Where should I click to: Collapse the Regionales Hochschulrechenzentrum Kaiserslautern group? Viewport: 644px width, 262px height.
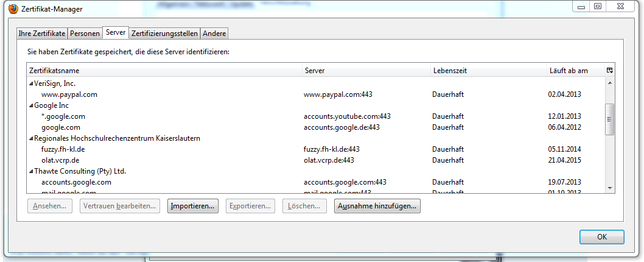pyautogui.click(x=31, y=138)
